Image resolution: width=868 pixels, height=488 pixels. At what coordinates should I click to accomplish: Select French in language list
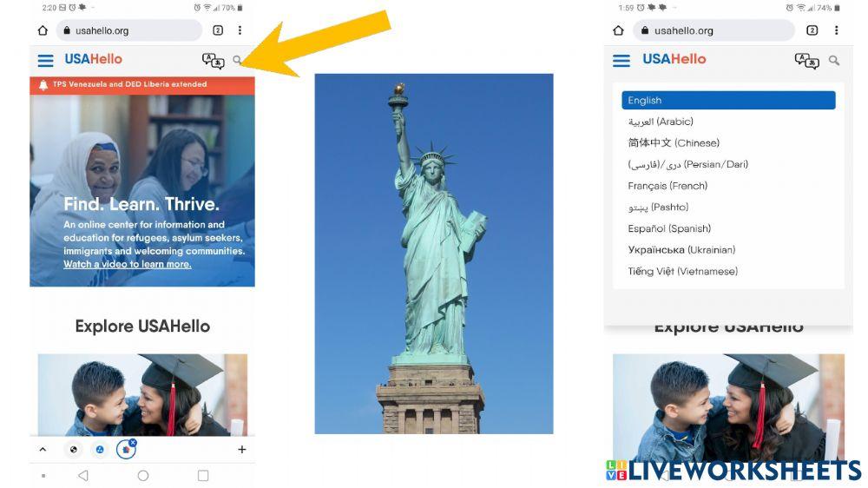(x=667, y=186)
